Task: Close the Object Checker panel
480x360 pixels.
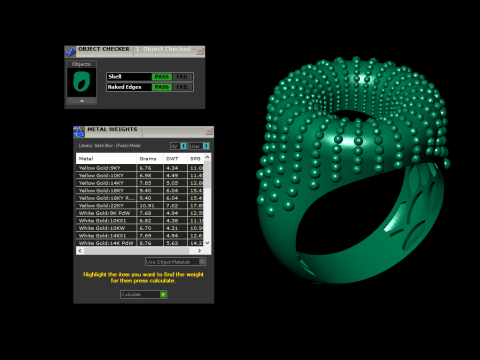Action: pyautogui.click(x=200, y=51)
